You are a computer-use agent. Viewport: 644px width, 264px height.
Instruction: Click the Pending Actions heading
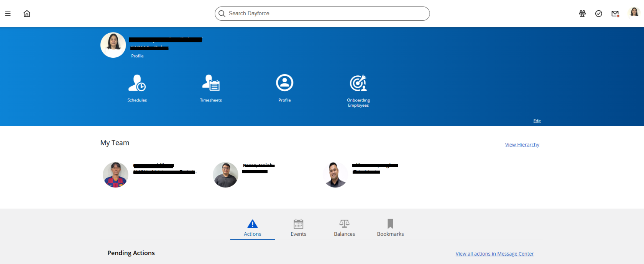coord(131,253)
